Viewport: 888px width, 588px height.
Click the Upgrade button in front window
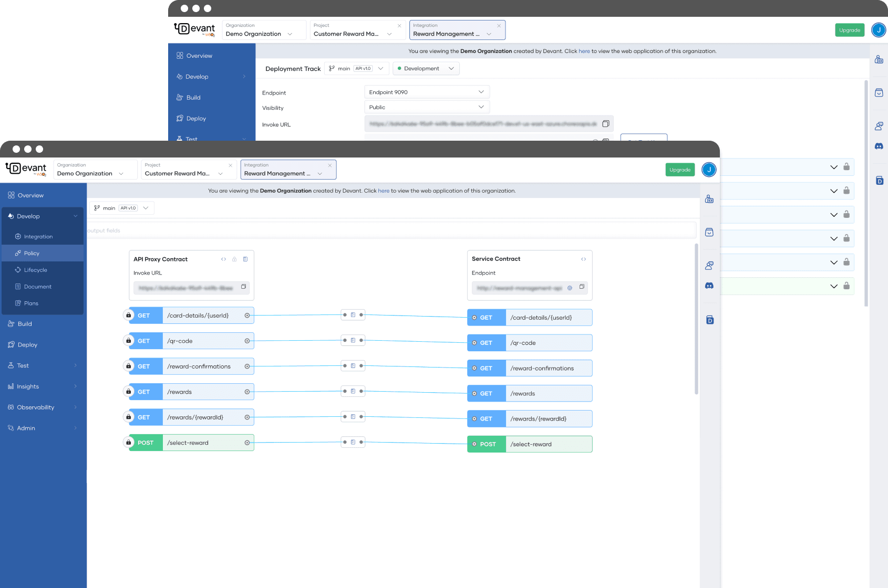pyautogui.click(x=680, y=170)
